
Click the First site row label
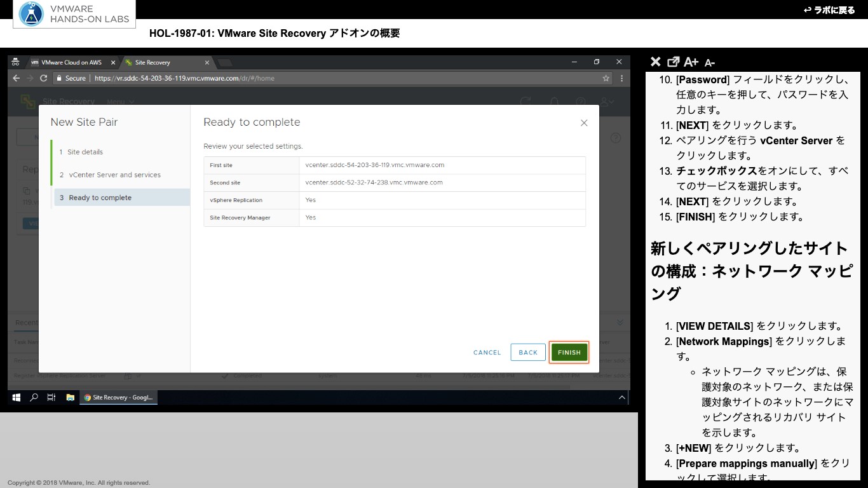pyautogui.click(x=221, y=165)
